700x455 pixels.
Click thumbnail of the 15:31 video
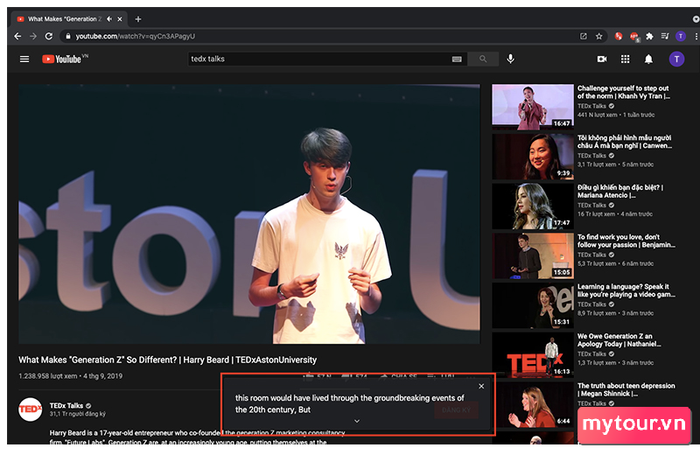tap(533, 305)
